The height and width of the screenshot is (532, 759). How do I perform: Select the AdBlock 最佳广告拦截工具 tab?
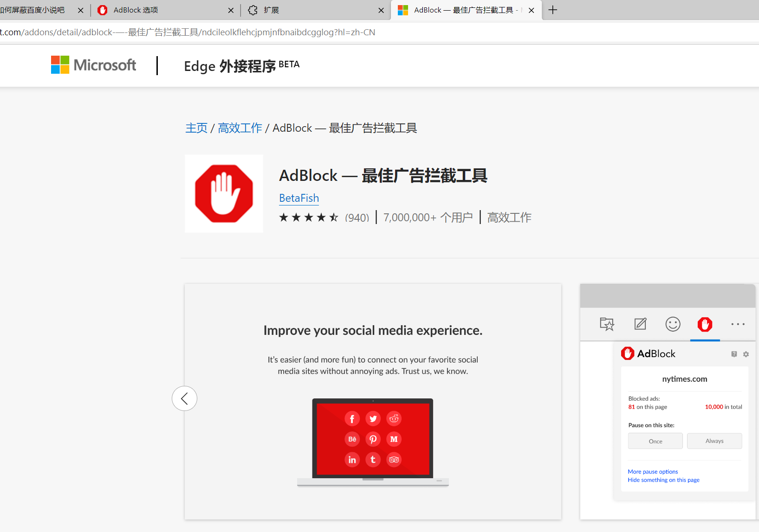[x=466, y=10]
